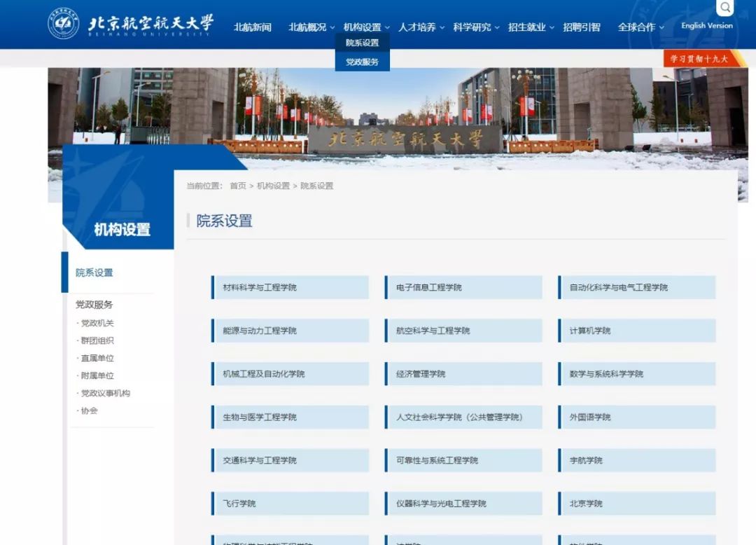This screenshot has height=545, width=756.
Task: Open 北京学院
Action: pos(637,504)
